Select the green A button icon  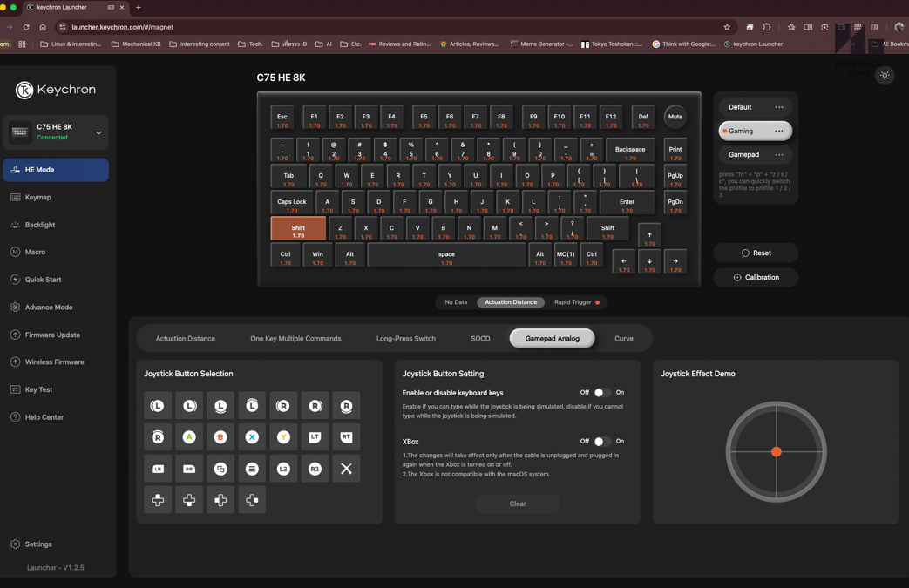point(189,436)
